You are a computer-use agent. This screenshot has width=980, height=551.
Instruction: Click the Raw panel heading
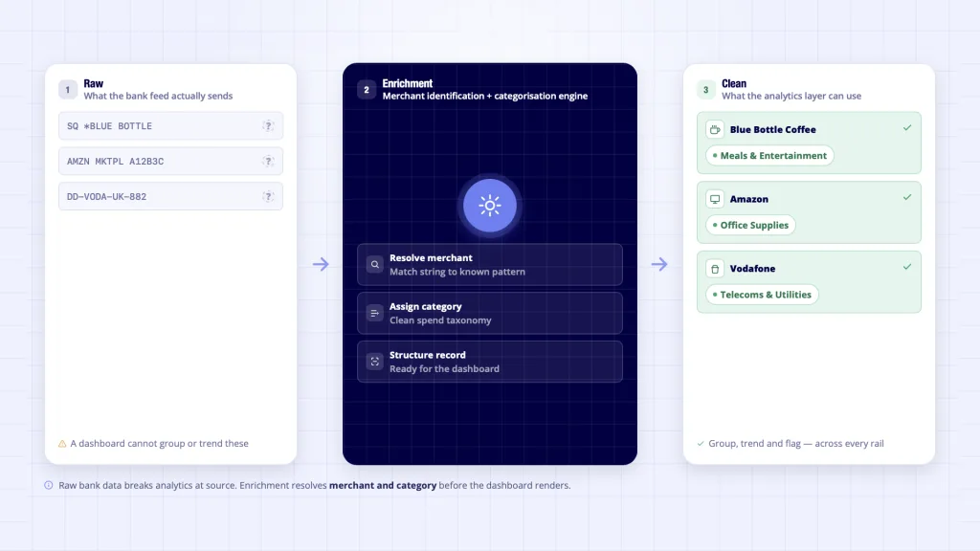(x=93, y=84)
